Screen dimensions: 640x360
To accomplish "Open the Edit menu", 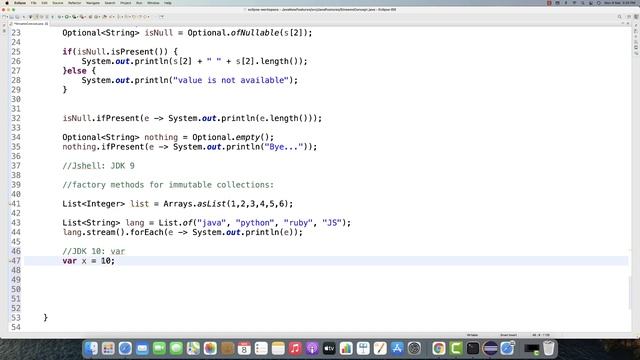I will [44, 3].
